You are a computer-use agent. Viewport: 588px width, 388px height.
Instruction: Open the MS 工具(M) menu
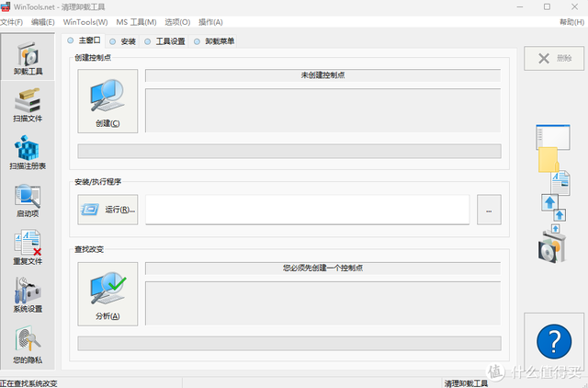tap(136, 22)
